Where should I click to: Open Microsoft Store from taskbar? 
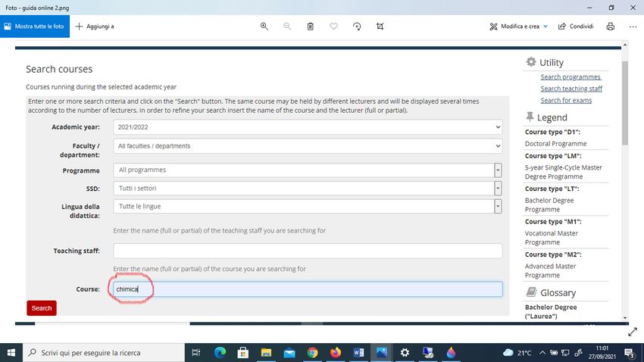[x=242, y=353]
